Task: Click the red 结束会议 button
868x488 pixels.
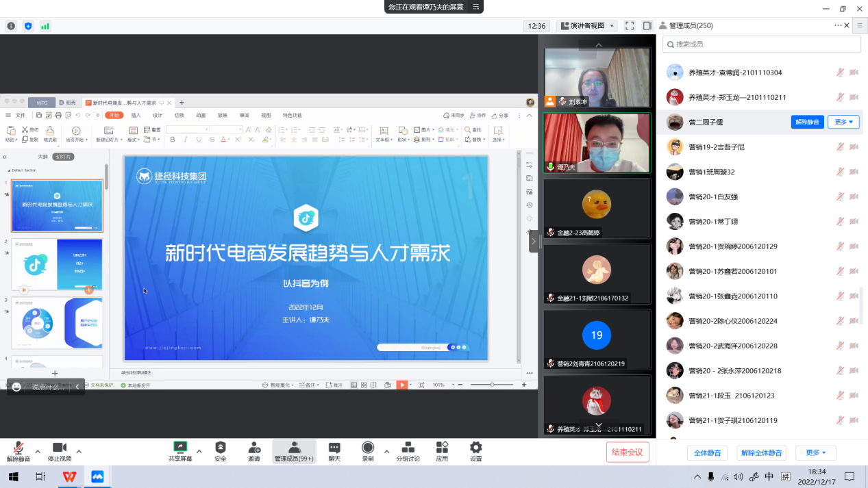Action: point(627,452)
